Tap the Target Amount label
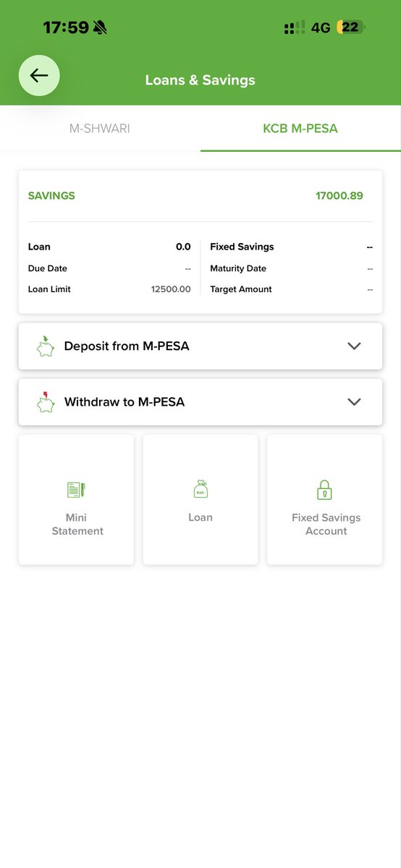Viewport: 401px width, 868px height. pos(241,289)
